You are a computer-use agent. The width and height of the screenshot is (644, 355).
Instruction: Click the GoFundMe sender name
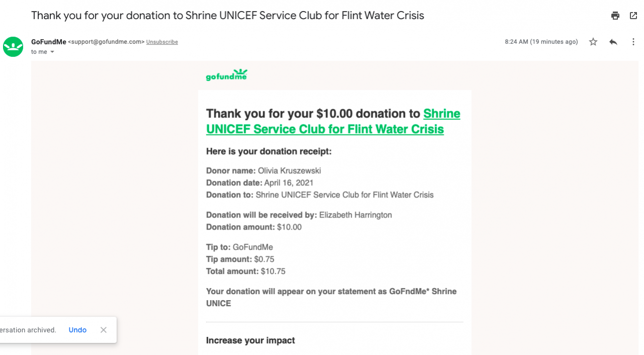(x=48, y=42)
